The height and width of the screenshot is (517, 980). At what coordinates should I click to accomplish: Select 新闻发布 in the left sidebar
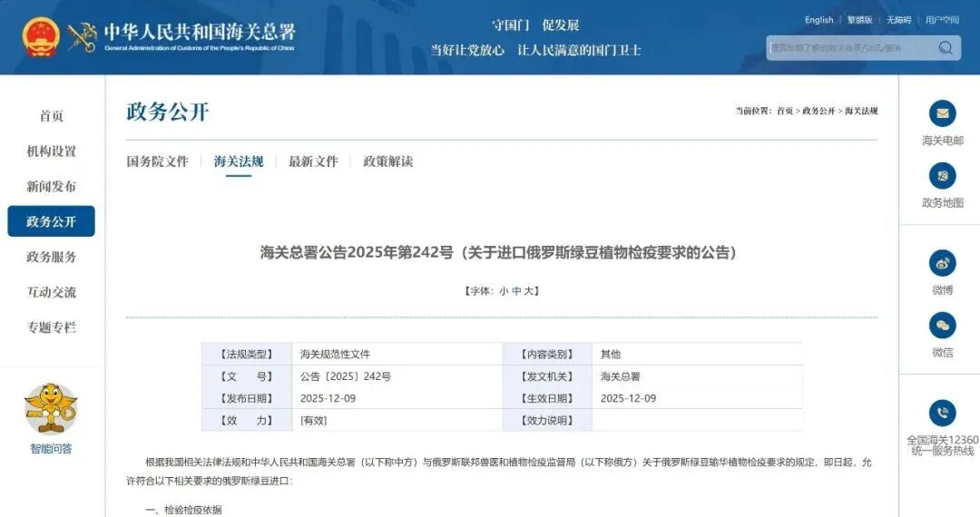point(51,187)
